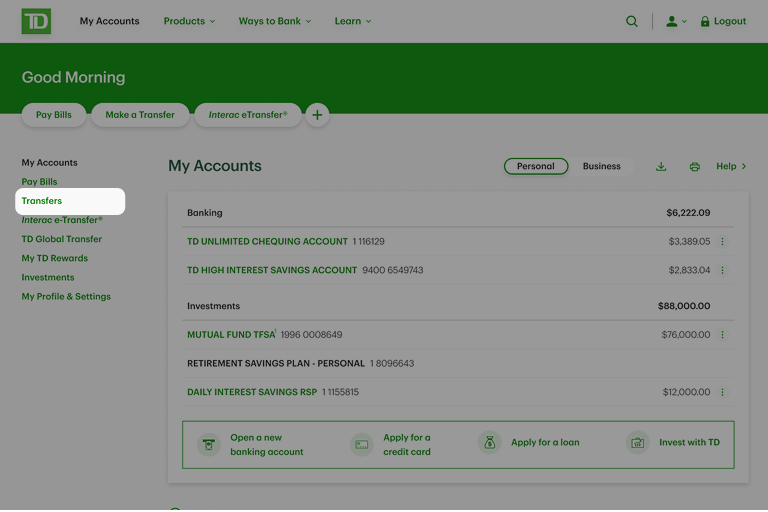The width and height of the screenshot is (768, 512).
Task: Switch to Business accounts view
Action: point(601,167)
